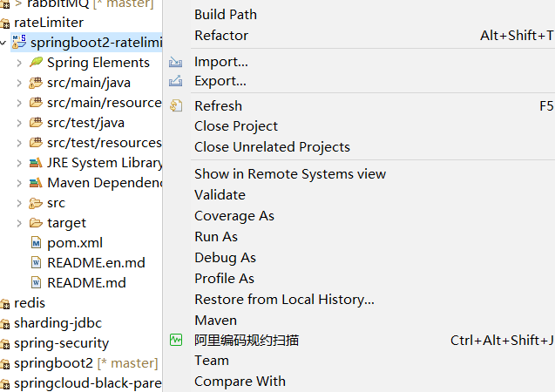The image size is (555, 392).
Task: Open the Profile As submenu
Action: [225, 279]
